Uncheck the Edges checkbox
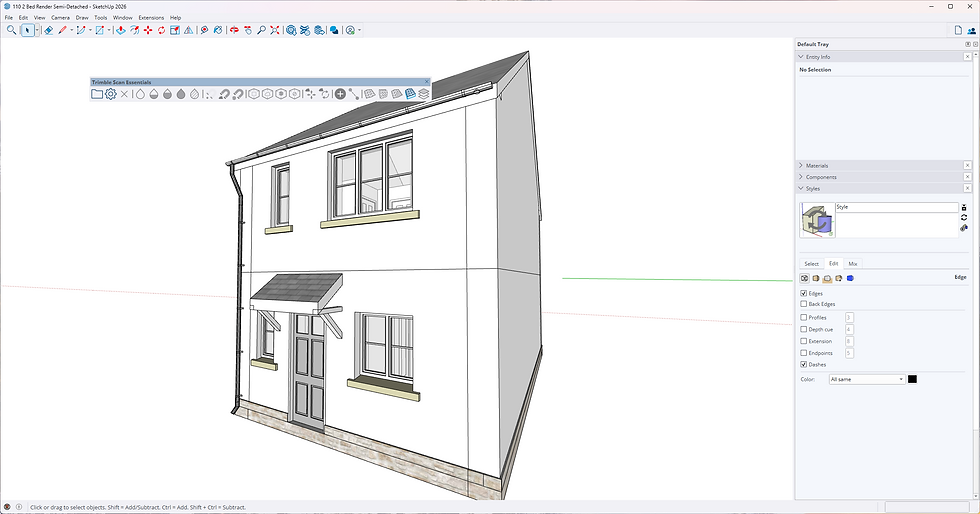This screenshot has height=514, width=980. click(804, 293)
